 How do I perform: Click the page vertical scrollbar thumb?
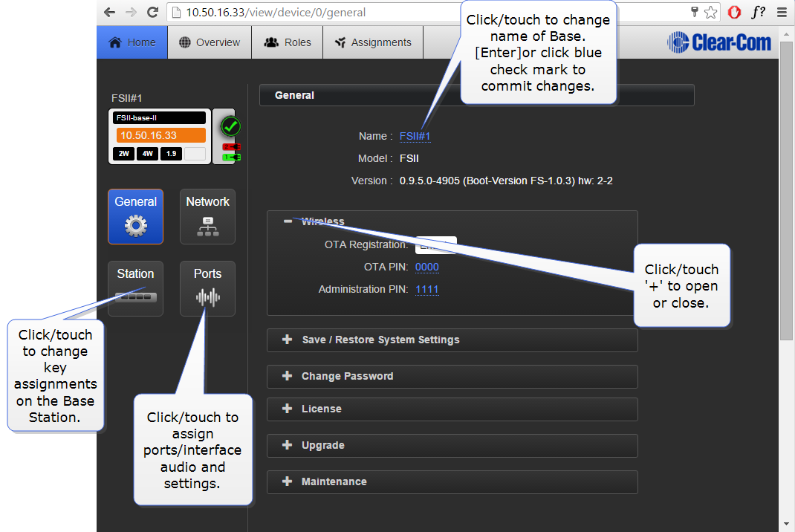tap(786, 191)
